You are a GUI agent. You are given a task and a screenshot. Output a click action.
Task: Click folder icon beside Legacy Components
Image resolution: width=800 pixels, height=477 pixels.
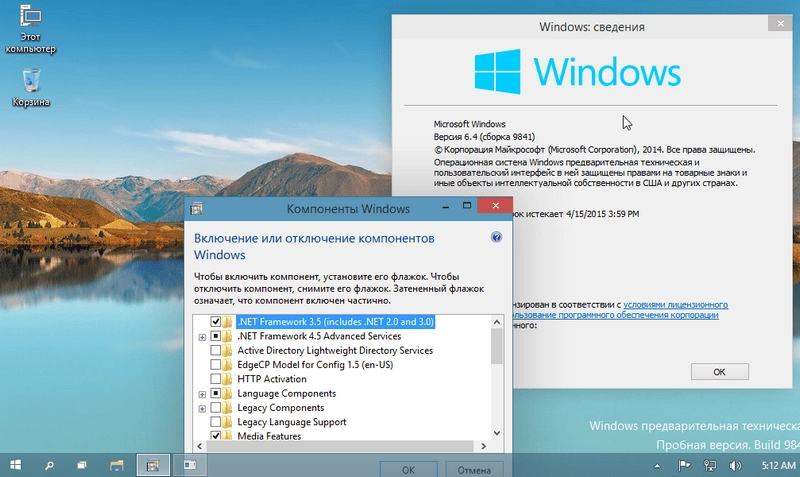click(x=227, y=408)
